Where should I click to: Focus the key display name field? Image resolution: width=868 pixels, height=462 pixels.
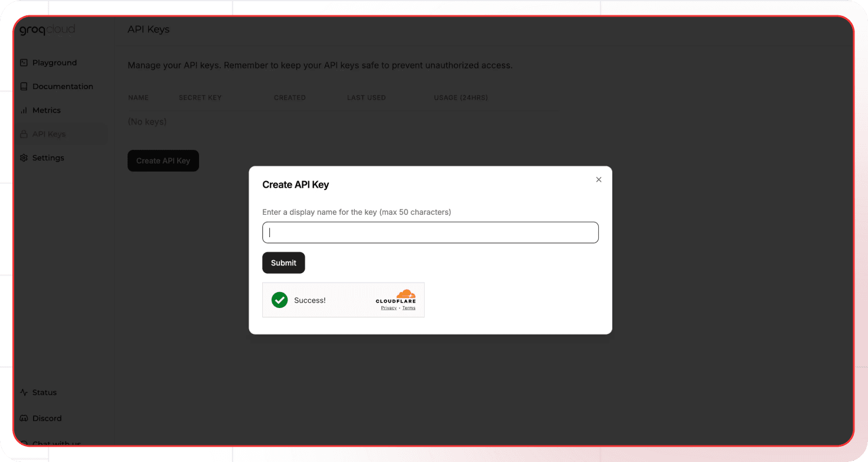pyautogui.click(x=430, y=232)
